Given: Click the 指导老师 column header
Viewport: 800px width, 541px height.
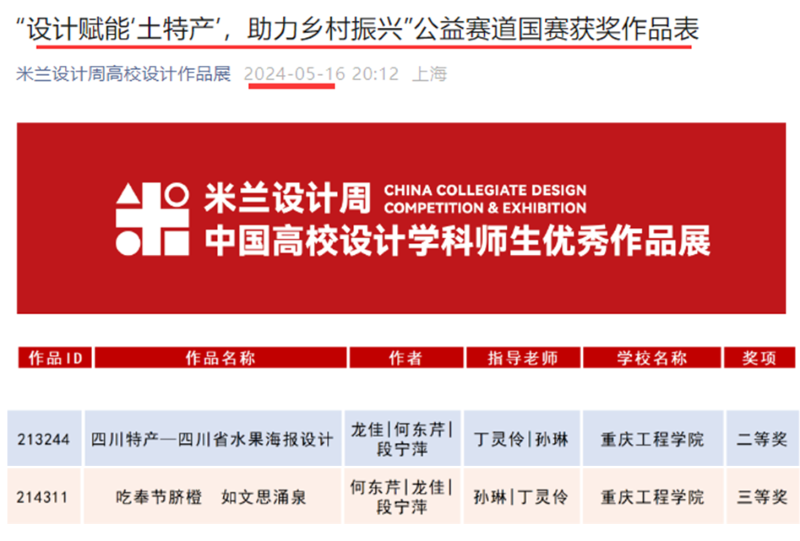Looking at the screenshot, I should [x=522, y=358].
